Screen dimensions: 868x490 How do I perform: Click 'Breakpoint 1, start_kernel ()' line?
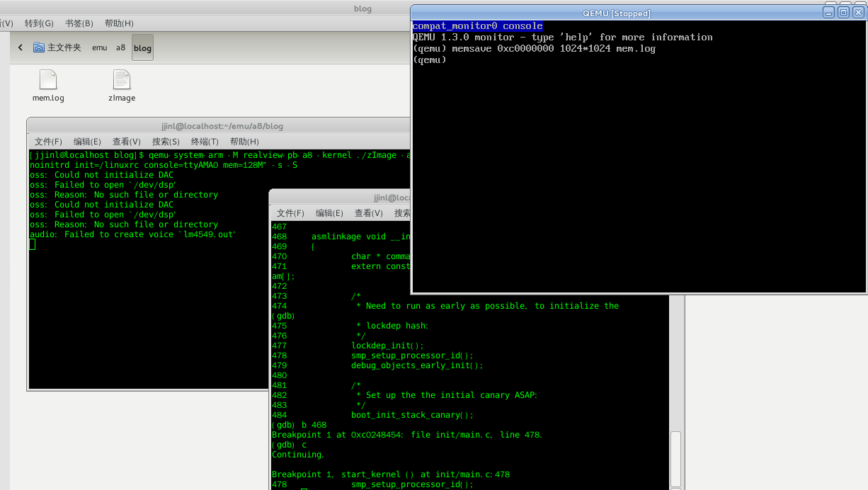point(391,474)
